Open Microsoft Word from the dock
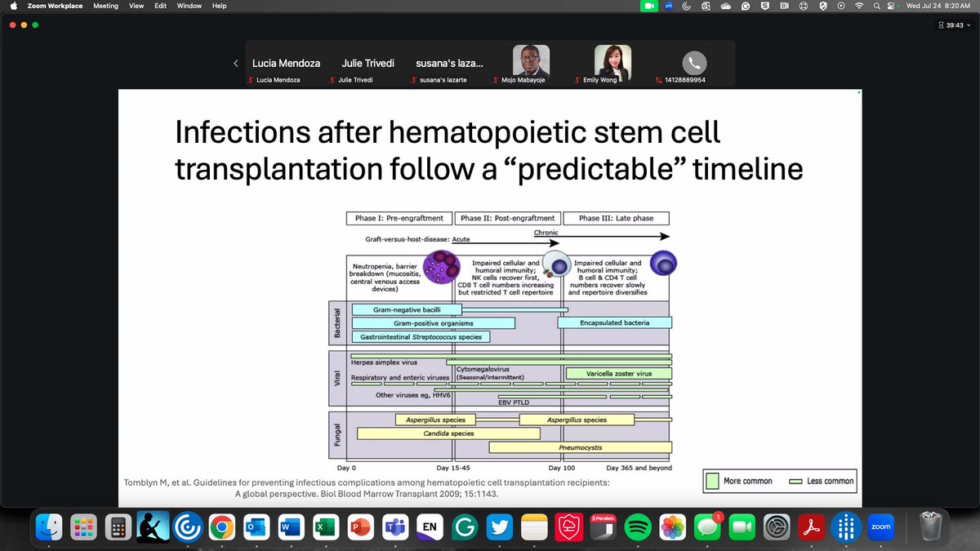Viewport: 980px width, 551px height. 289,527
